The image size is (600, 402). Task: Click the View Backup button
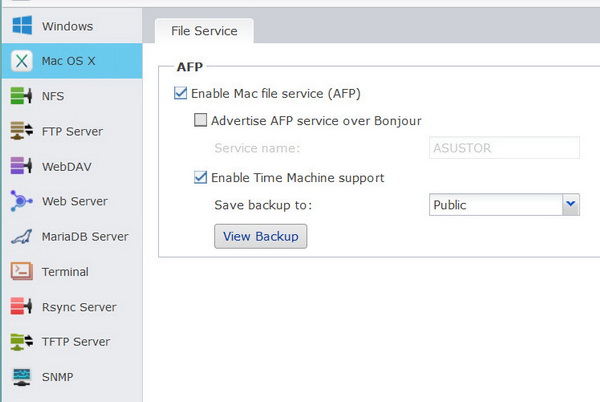click(261, 236)
